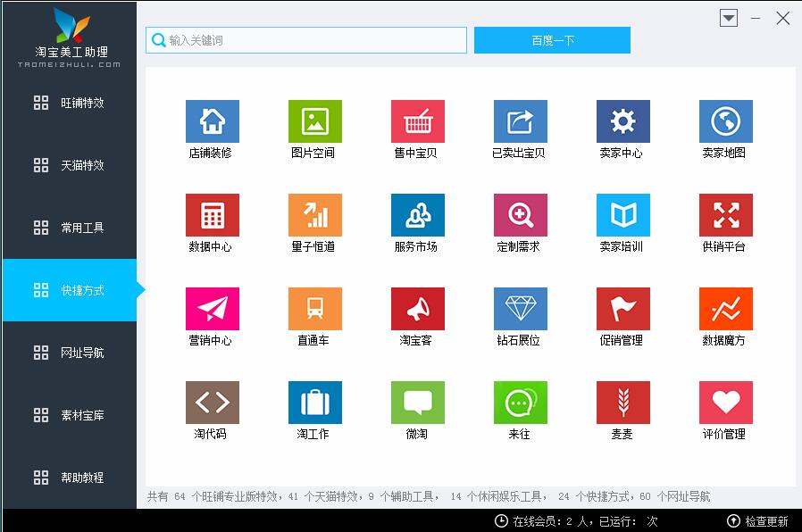Click the 评价管理 heart icon
The height and width of the screenshot is (532, 802).
coord(726,403)
